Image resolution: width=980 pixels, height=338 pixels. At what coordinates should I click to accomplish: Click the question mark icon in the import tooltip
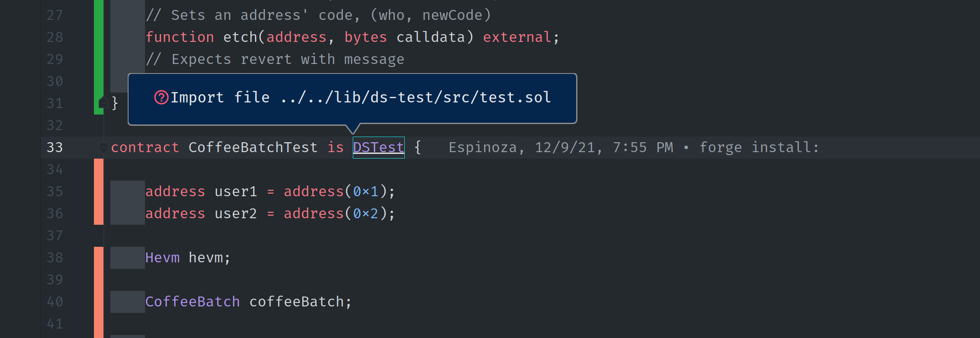161,98
